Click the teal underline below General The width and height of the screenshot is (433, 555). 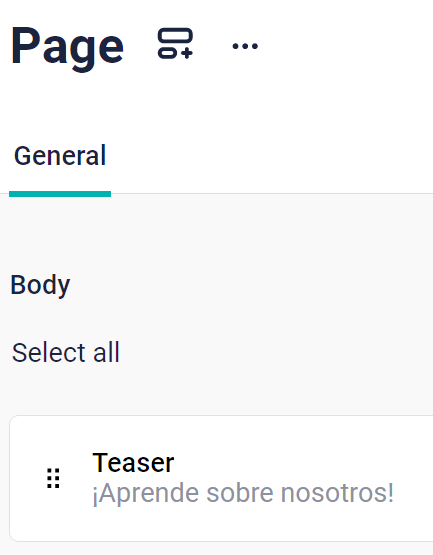(60, 194)
